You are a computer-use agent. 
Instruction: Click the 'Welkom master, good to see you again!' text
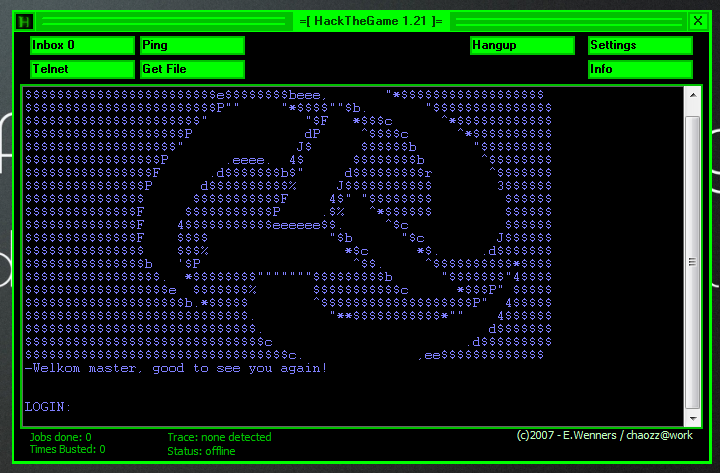click(x=176, y=368)
